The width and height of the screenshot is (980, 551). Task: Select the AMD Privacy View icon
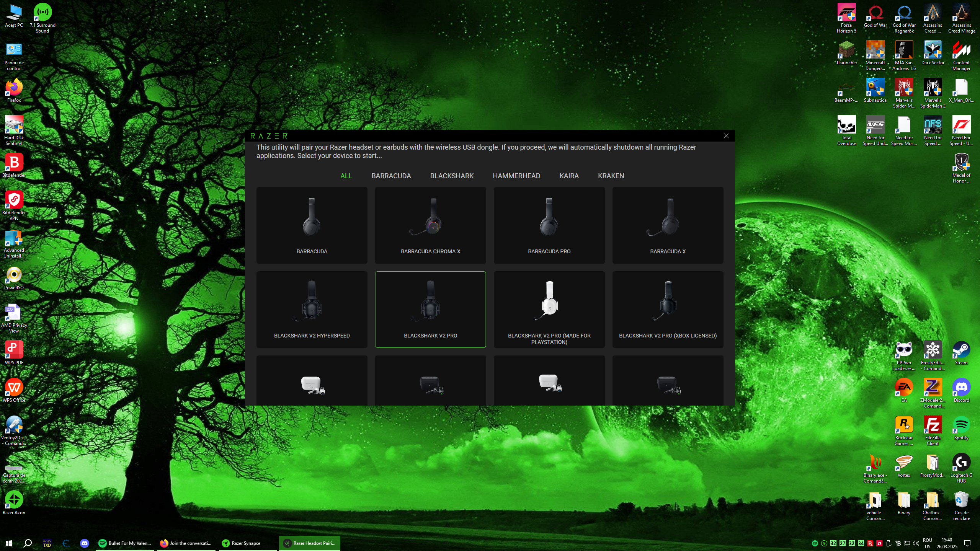[x=14, y=318]
